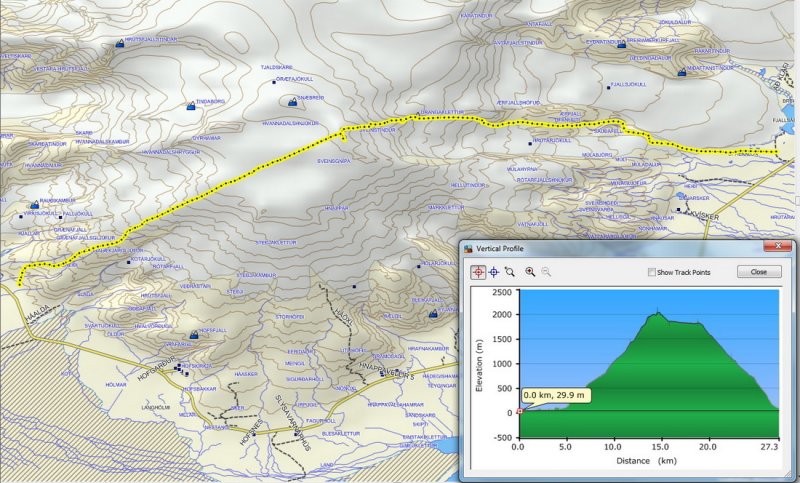Viewport: 800px width, 483px height.
Task: Activate the zoom-to-region magnifier tool
Action: point(509,272)
